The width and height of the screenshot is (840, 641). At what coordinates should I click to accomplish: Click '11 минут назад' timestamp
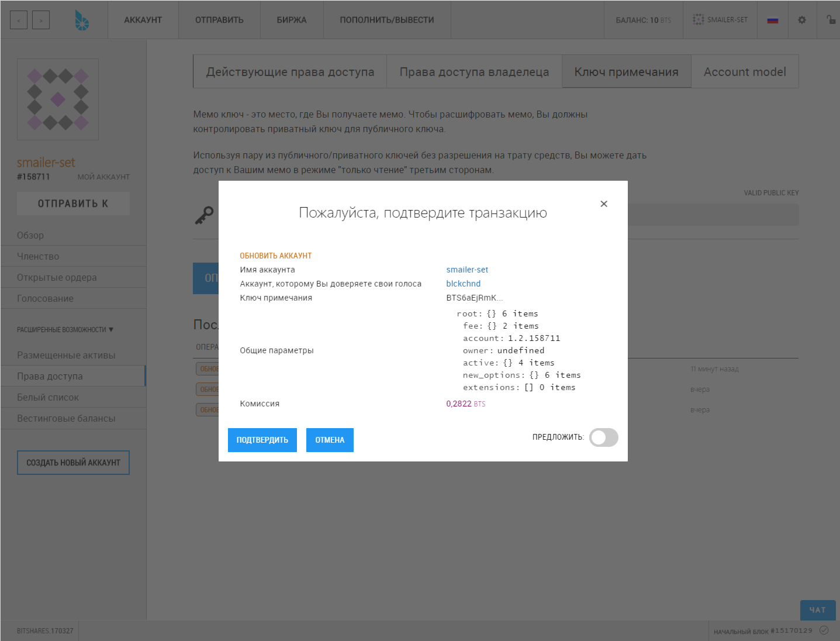point(714,369)
